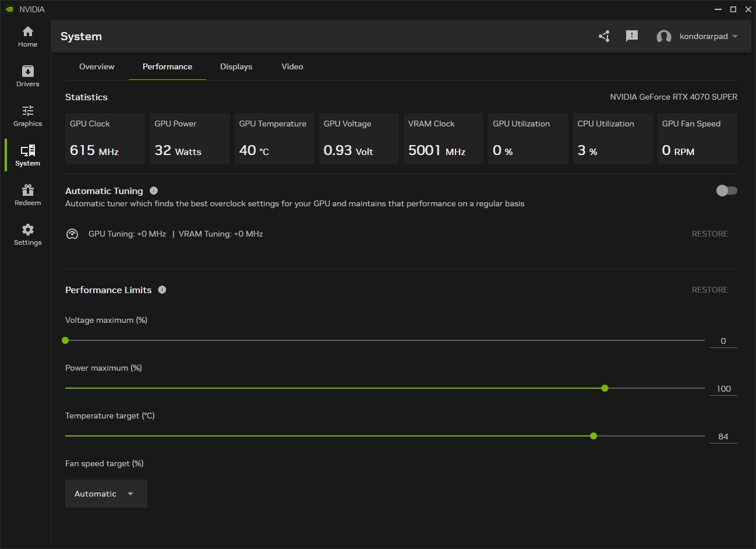The image size is (756, 549).
Task: Click the GPU Fan Speed statistic card
Action: [x=697, y=139]
